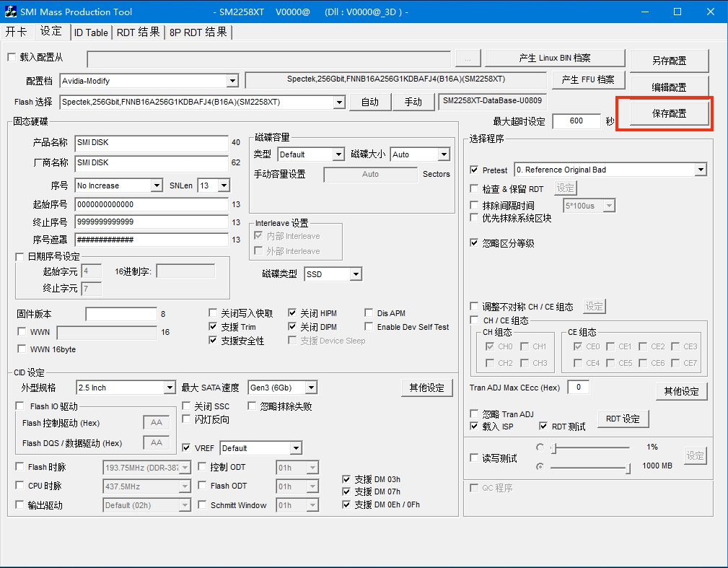Screen dimensions: 728x568
Task: Switch to the ID Table tab
Action: click(x=91, y=32)
